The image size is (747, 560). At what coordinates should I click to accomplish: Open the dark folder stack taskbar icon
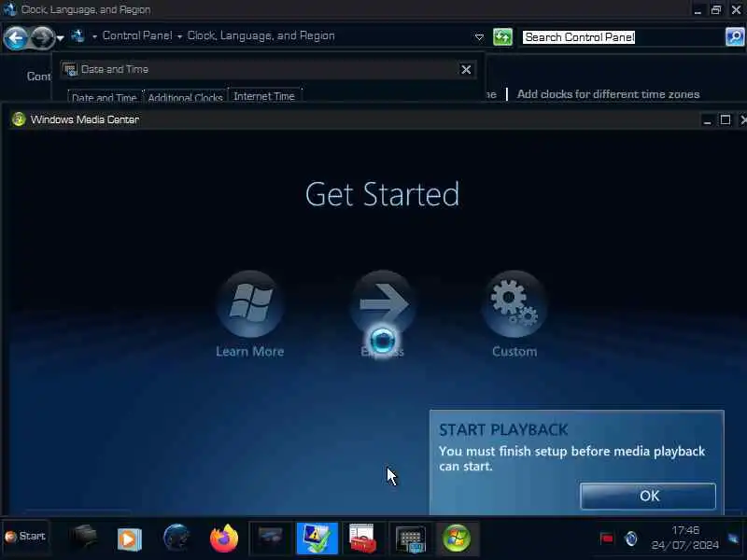tap(84, 538)
